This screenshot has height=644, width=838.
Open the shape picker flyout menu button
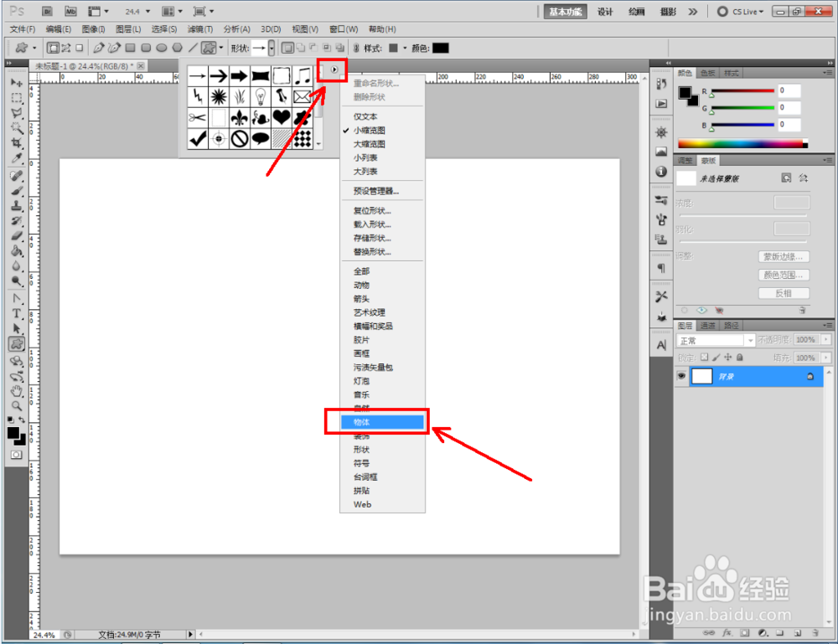(x=334, y=70)
